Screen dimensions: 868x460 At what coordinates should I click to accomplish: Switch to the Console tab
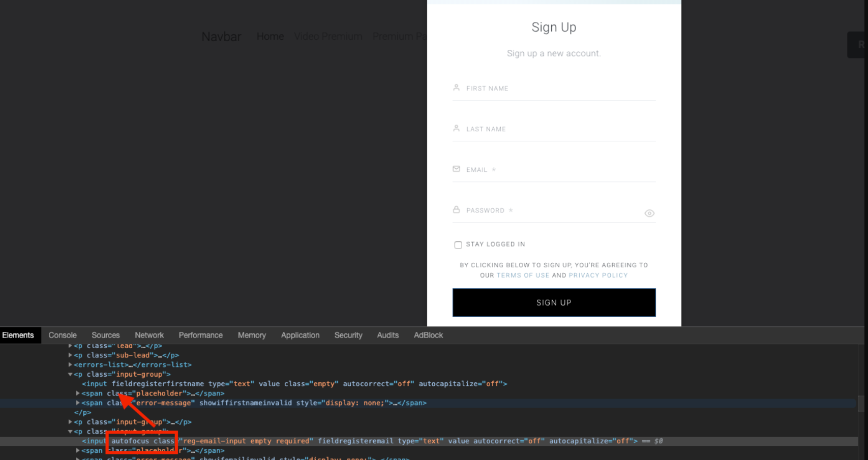coord(63,335)
